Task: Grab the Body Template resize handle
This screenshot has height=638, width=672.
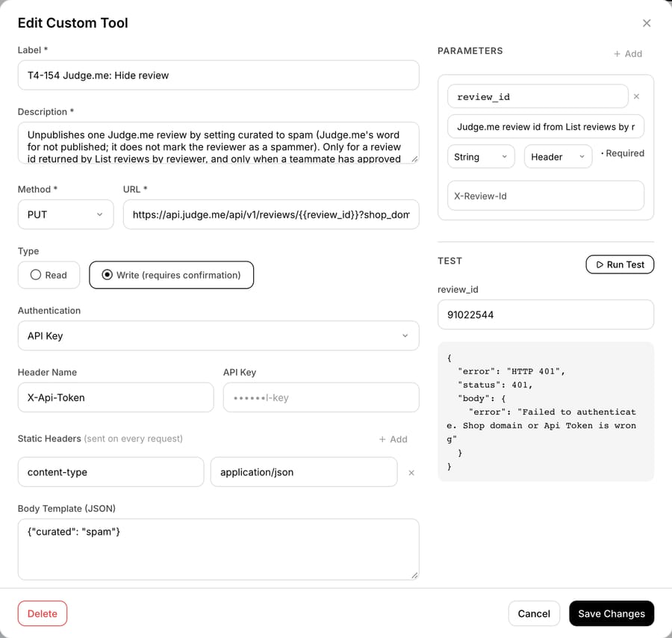Action: [x=414, y=575]
